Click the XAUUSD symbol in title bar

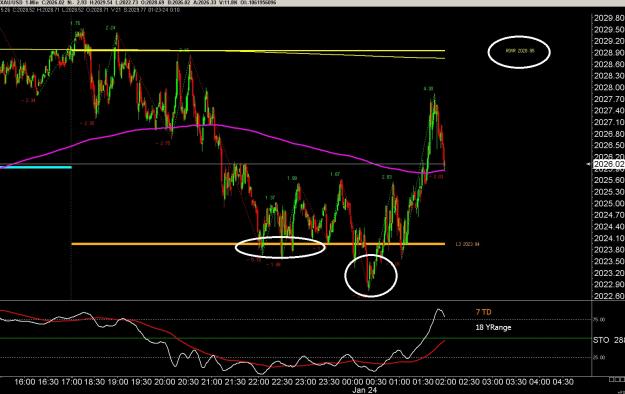pos(12,2)
